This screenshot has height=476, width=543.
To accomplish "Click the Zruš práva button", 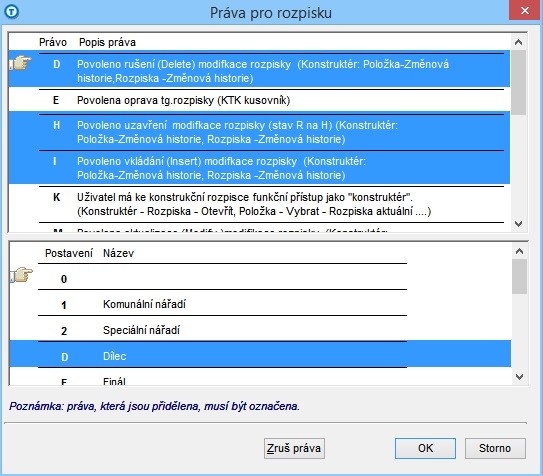I will click(294, 448).
